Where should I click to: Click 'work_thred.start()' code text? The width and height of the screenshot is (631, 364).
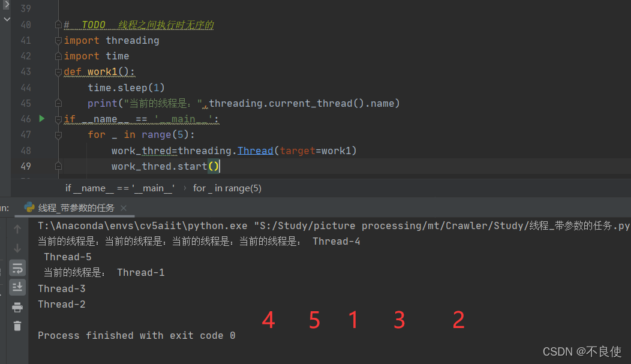pyautogui.click(x=165, y=166)
